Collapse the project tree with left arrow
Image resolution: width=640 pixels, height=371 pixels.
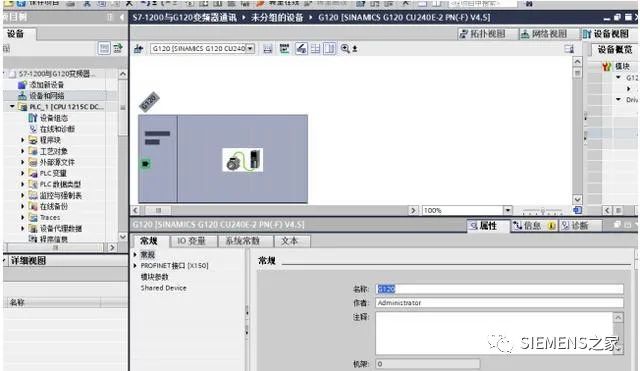click(x=122, y=17)
